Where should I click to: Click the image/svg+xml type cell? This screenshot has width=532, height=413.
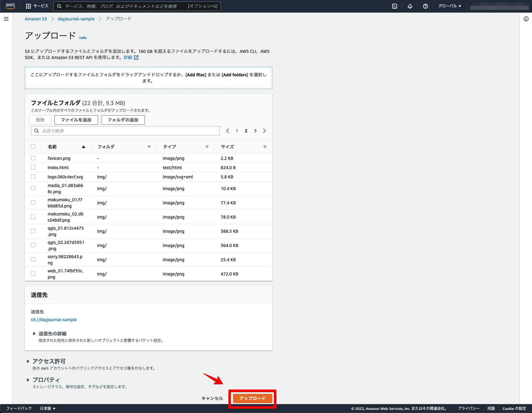178,177
